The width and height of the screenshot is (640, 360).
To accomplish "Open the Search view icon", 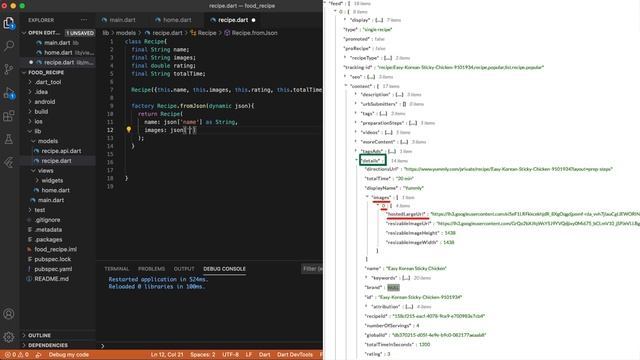I will pyautogui.click(x=9, y=46).
